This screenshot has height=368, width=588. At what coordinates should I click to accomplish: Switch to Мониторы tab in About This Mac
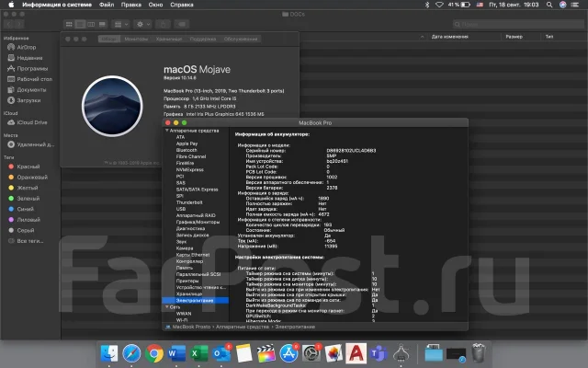pos(136,39)
